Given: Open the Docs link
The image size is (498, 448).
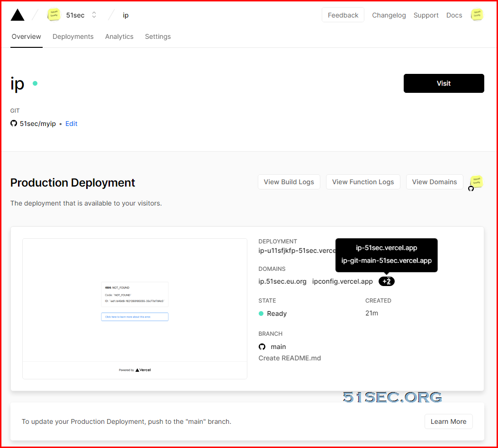Looking at the screenshot, I should click(454, 15).
